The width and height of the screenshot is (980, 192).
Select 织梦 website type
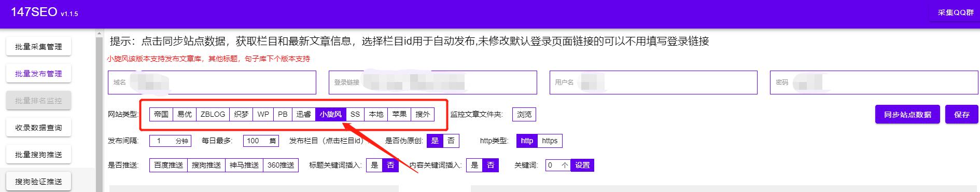pyautogui.click(x=241, y=114)
